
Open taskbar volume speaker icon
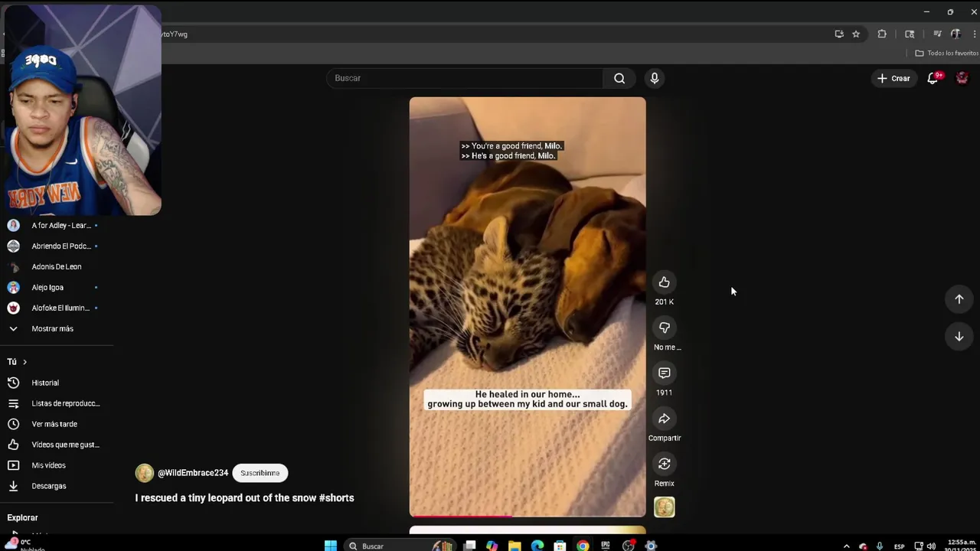click(x=931, y=546)
